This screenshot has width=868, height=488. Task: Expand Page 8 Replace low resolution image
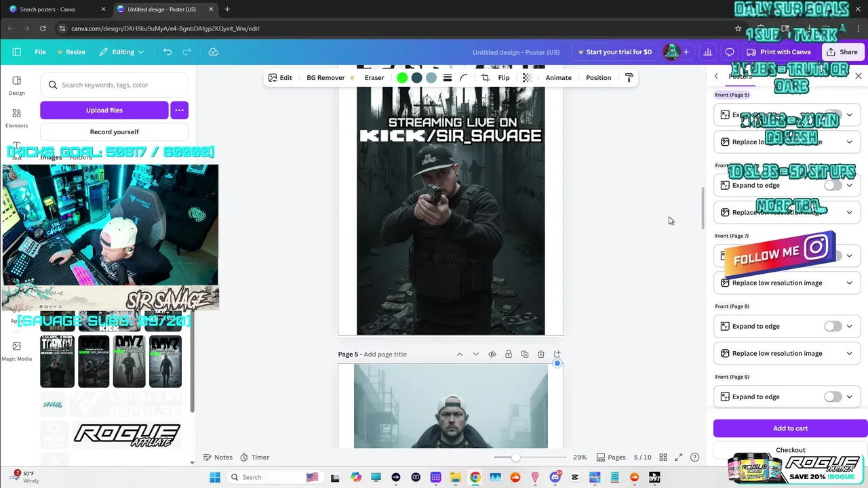pos(849,353)
